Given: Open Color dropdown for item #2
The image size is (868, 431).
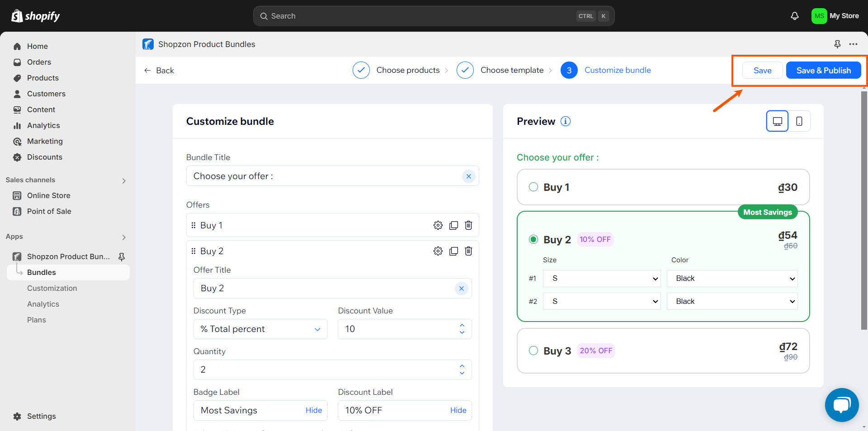Looking at the screenshot, I should pyautogui.click(x=732, y=301).
